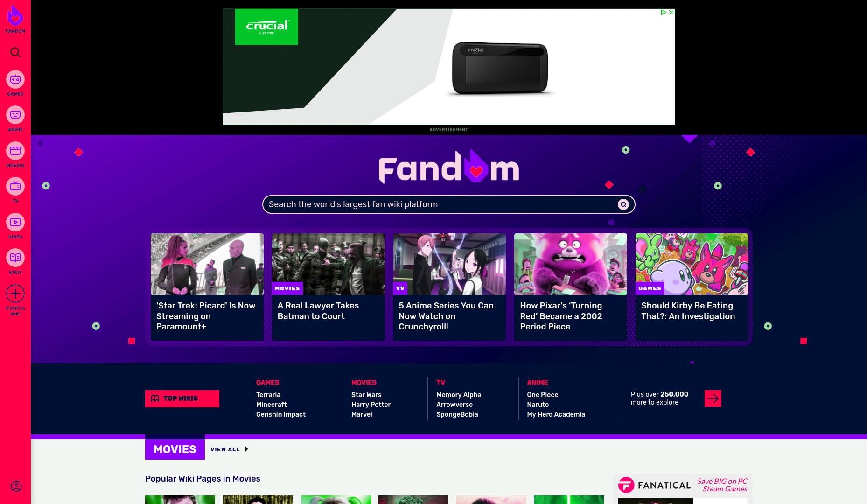Open '5 Anime Series You Can Now Watch' headline

point(446,316)
